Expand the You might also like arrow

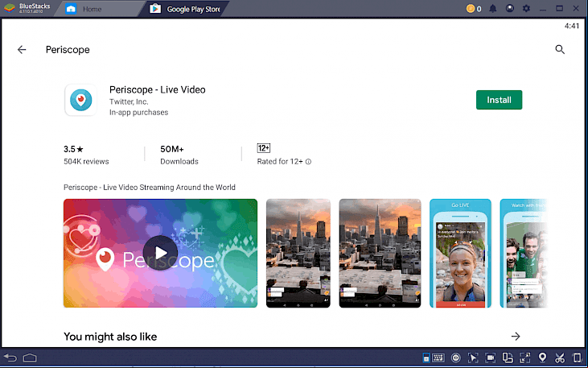point(516,337)
